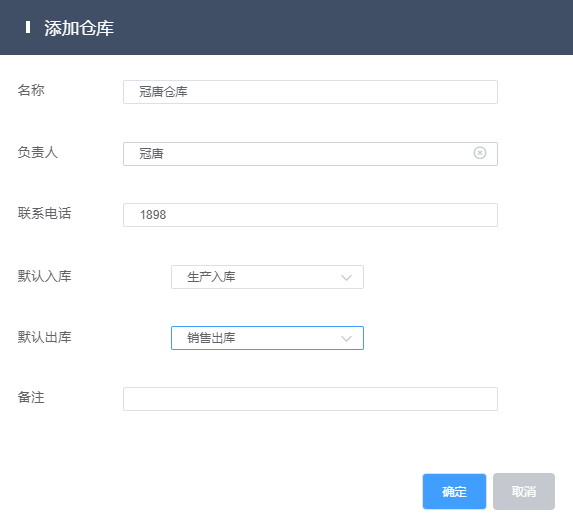This screenshot has height=525, width=573.
Task: Click the 确定 button
Action: pos(454,491)
